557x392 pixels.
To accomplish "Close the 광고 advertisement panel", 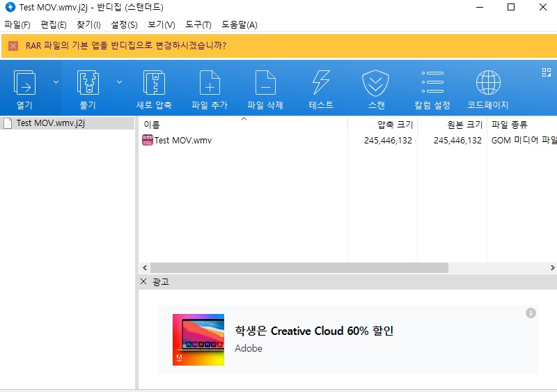I will [x=143, y=281].
